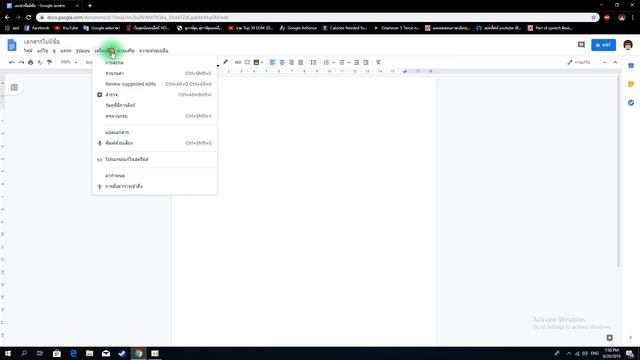Choose the Translate document menu item
The image size is (640, 360).
(154, 132)
